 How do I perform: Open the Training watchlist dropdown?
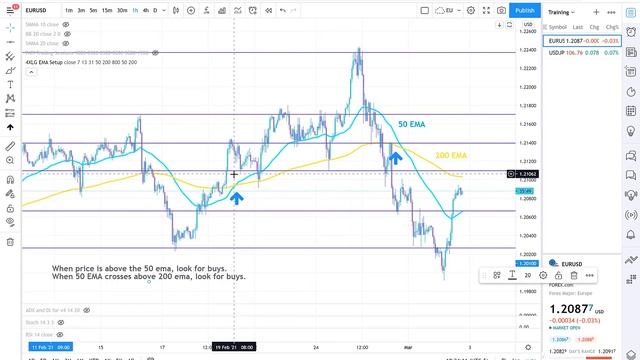(561, 12)
